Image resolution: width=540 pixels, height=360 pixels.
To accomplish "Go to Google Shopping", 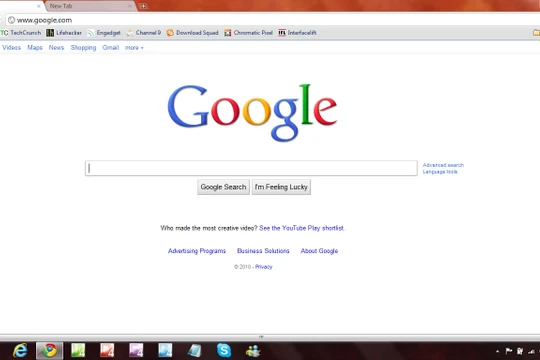I will point(83,48).
